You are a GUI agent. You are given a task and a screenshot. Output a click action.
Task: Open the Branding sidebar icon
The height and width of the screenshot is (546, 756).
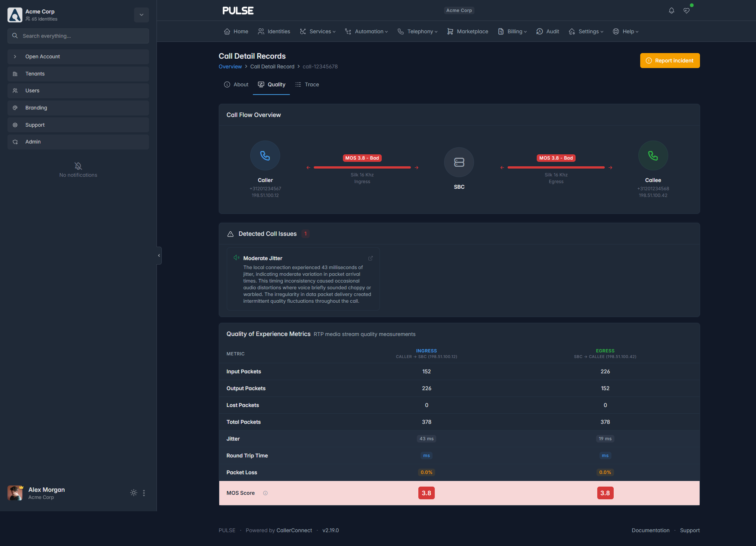(15, 108)
